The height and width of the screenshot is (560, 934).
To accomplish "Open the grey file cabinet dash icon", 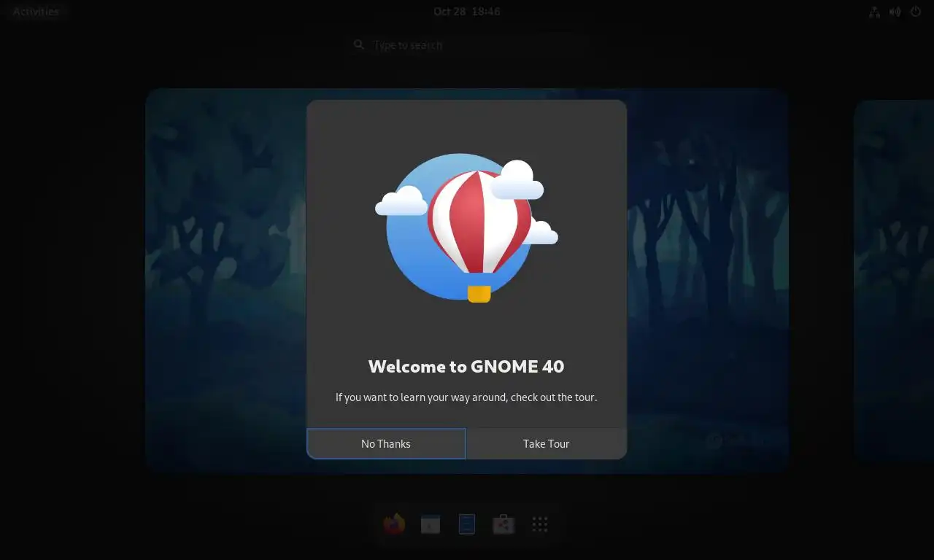I will 431,524.
